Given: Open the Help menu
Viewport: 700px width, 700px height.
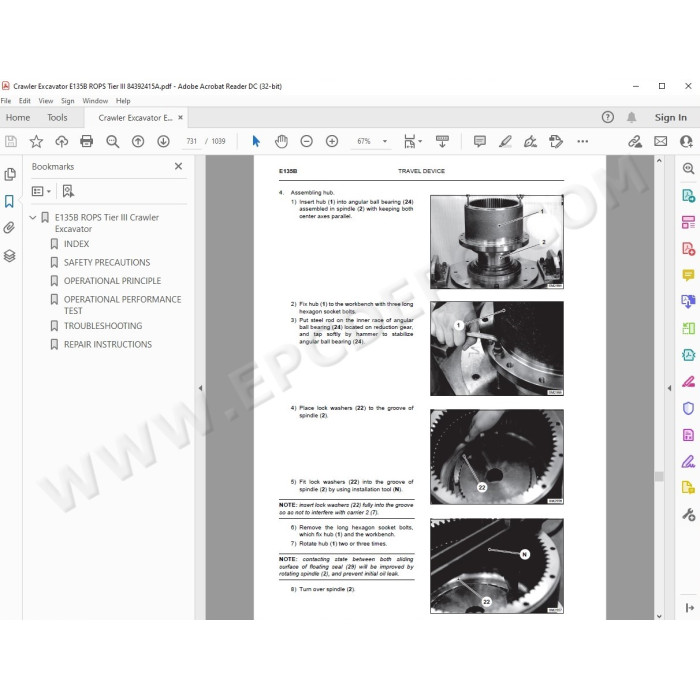Looking at the screenshot, I should (123, 101).
